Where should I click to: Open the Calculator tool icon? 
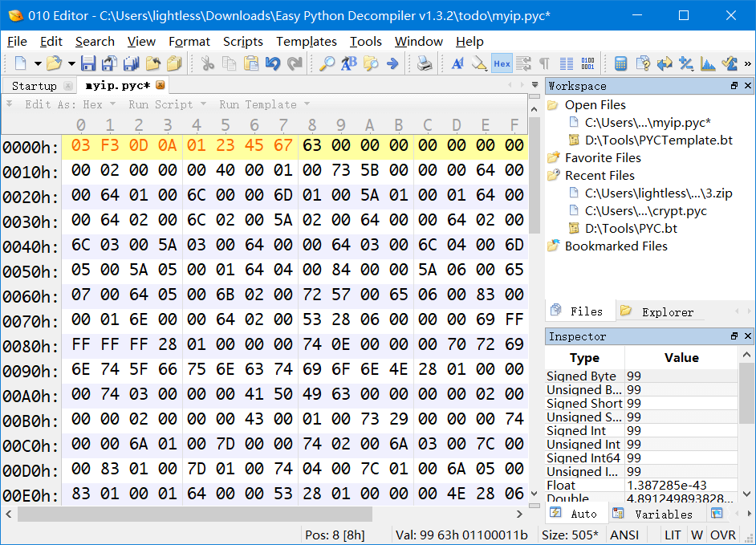point(620,63)
